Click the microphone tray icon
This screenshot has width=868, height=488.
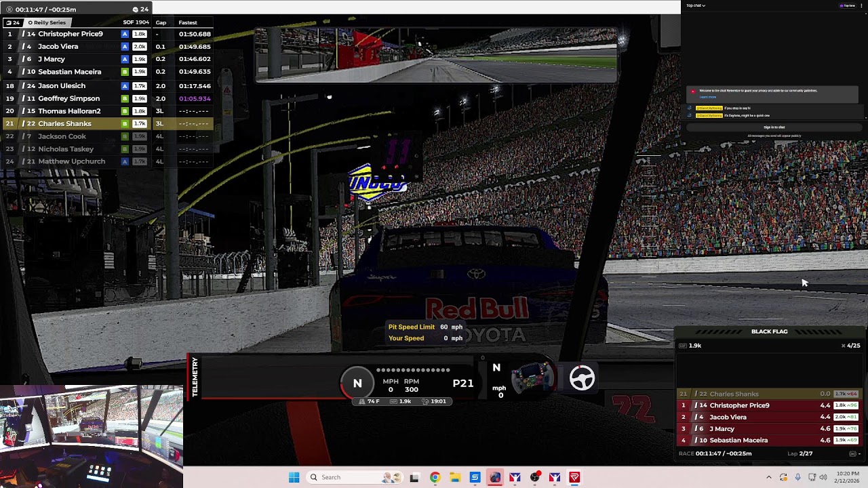coord(797,477)
